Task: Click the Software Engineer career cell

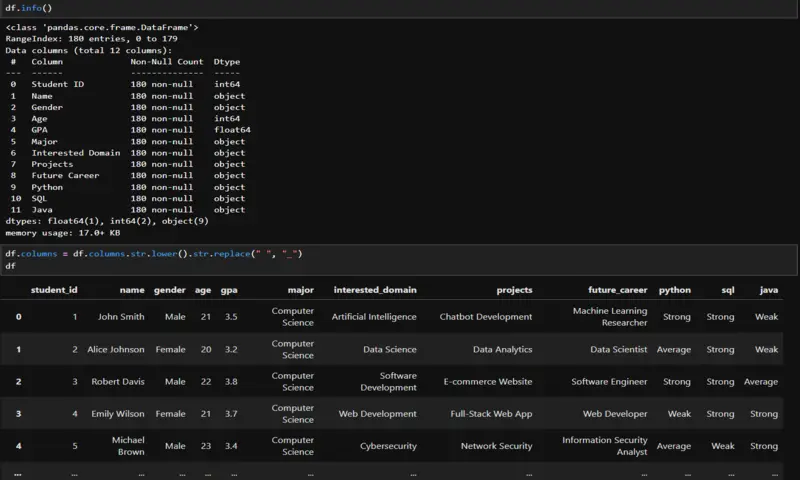Action: [609, 382]
